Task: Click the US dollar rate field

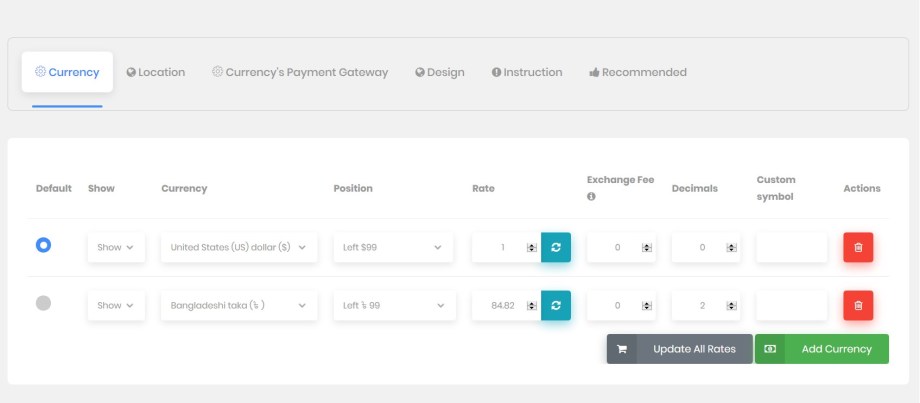Action: tap(506, 247)
